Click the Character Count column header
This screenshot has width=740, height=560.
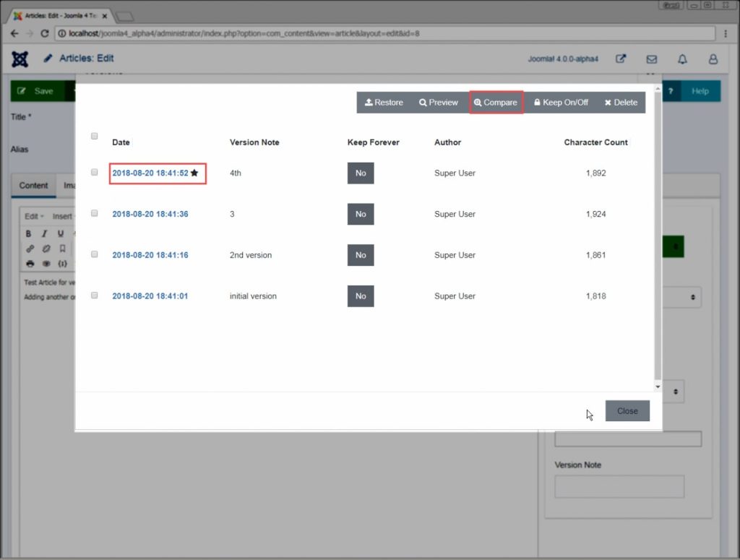point(595,142)
